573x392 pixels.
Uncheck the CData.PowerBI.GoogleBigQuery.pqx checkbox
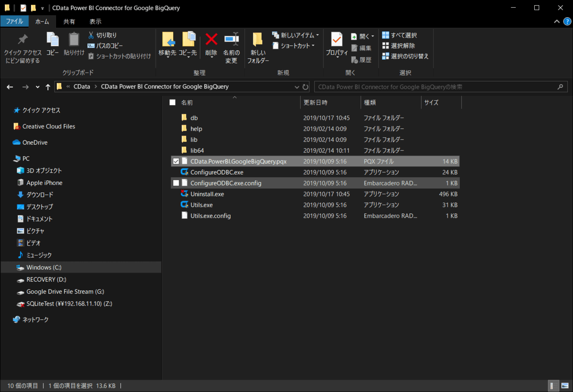click(x=176, y=161)
